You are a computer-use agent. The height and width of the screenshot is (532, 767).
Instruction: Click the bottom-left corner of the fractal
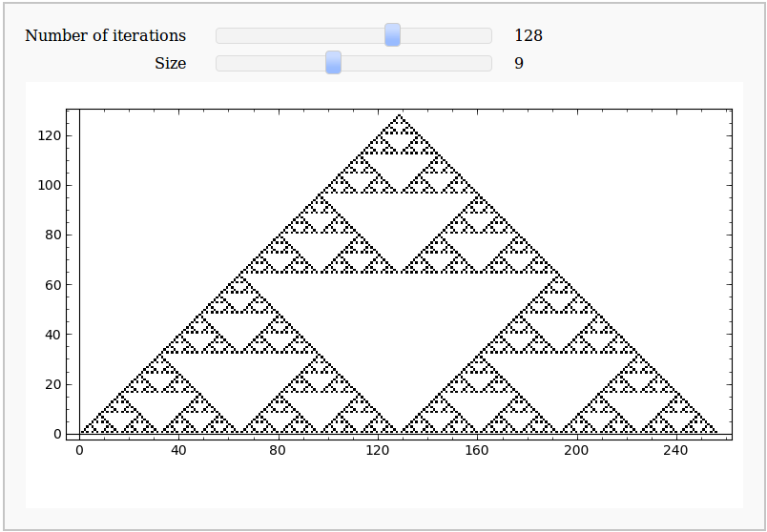point(83,431)
